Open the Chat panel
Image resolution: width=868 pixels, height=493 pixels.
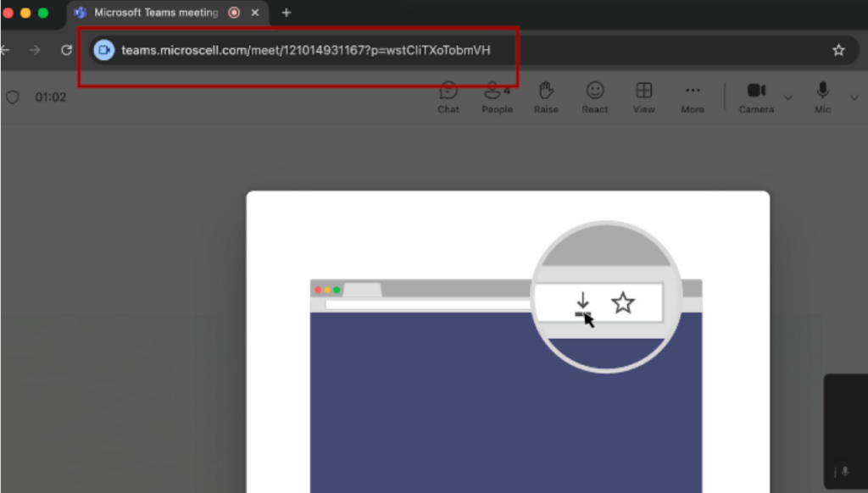[x=448, y=98]
